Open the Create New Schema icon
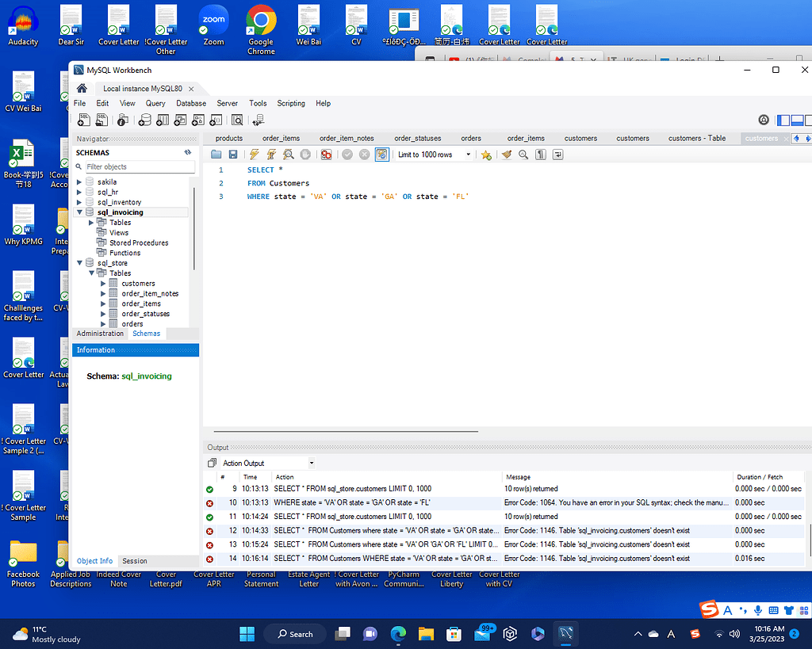812x649 pixels. pos(144,120)
